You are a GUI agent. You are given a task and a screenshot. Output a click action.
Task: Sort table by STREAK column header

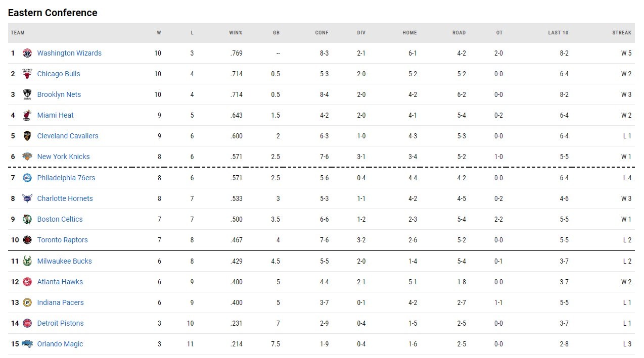coord(621,33)
